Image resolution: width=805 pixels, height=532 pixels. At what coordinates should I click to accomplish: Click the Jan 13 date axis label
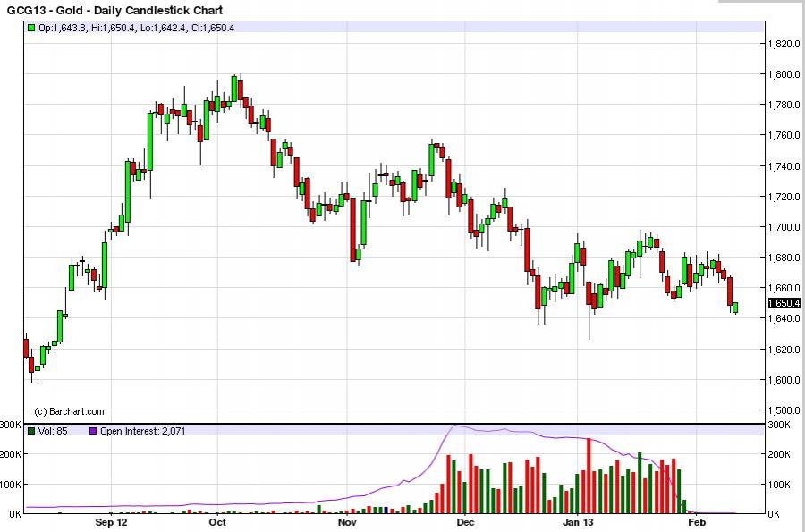(578, 522)
